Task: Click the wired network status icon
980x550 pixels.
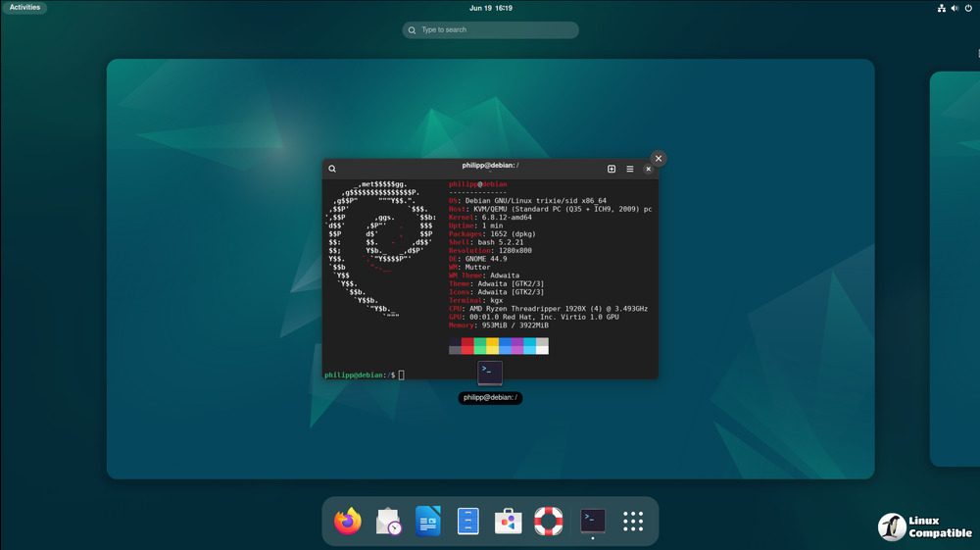Action: pyautogui.click(x=941, y=8)
